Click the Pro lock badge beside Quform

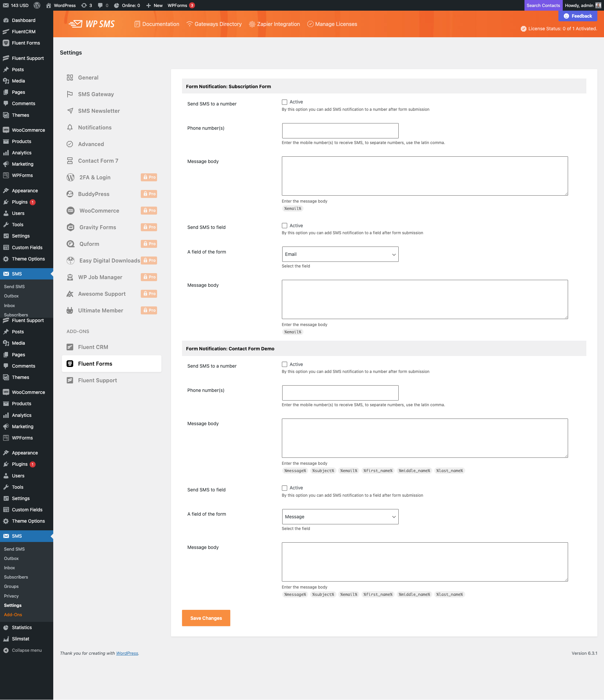pos(149,244)
